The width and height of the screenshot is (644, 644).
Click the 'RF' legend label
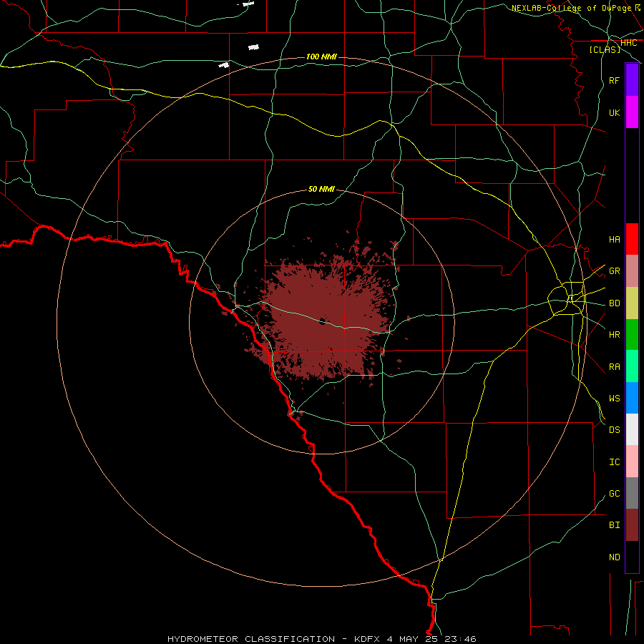pos(614,80)
